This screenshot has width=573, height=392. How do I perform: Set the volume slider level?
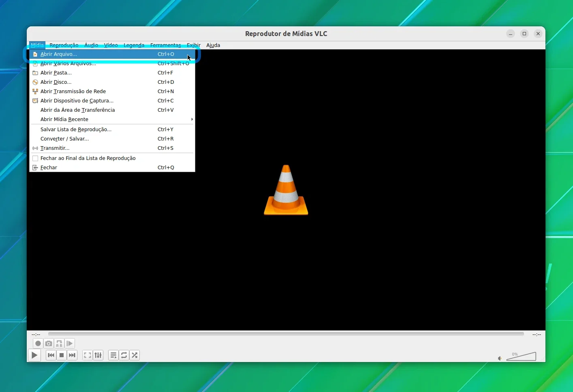(x=521, y=356)
